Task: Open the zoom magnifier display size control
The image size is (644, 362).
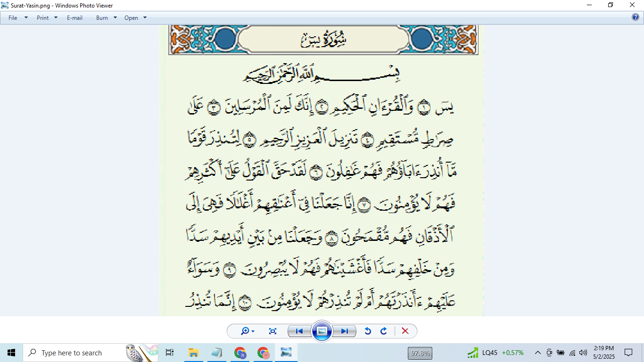Action: click(248, 331)
